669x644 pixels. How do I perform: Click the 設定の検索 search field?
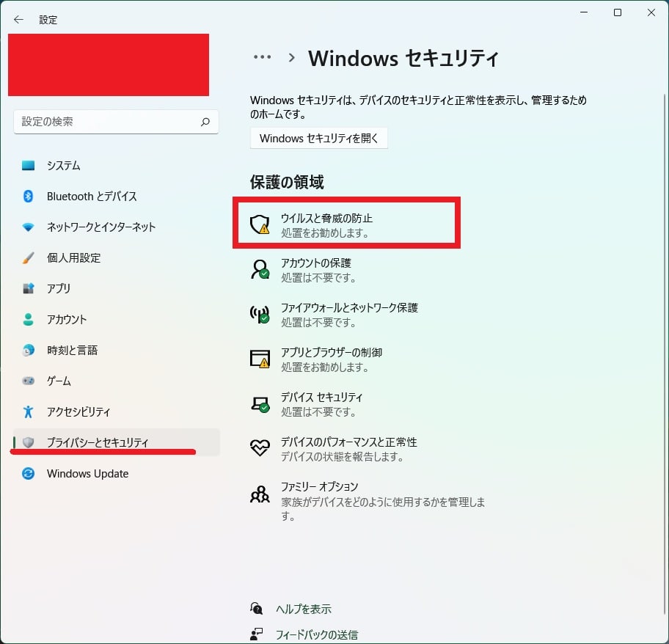click(x=116, y=122)
